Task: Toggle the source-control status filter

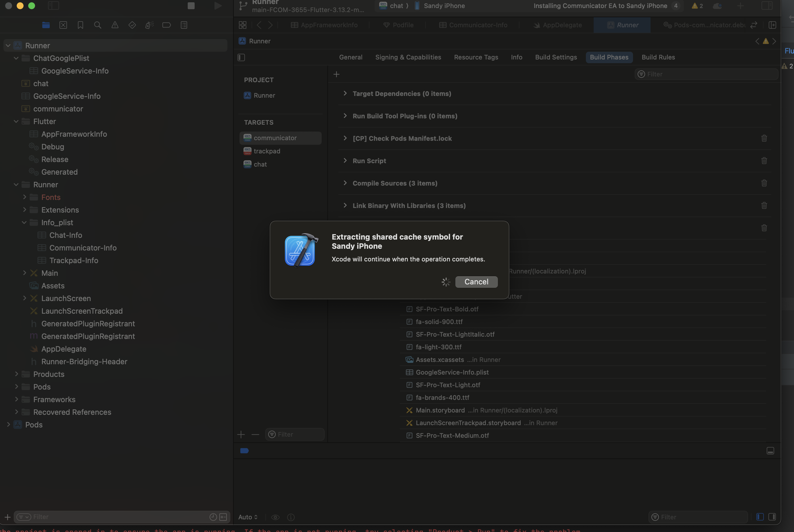Action: [223, 517]
